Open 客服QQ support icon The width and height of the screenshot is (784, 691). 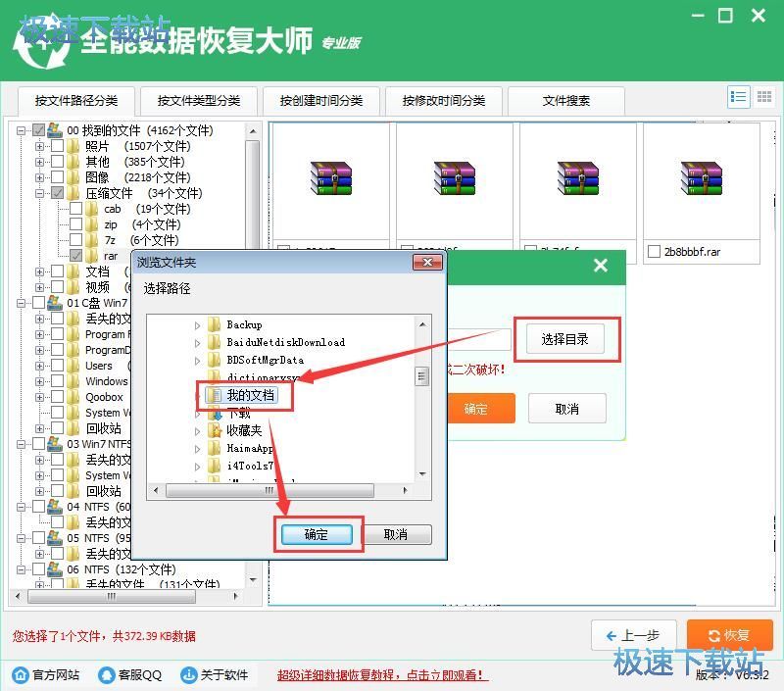(107, 675)
